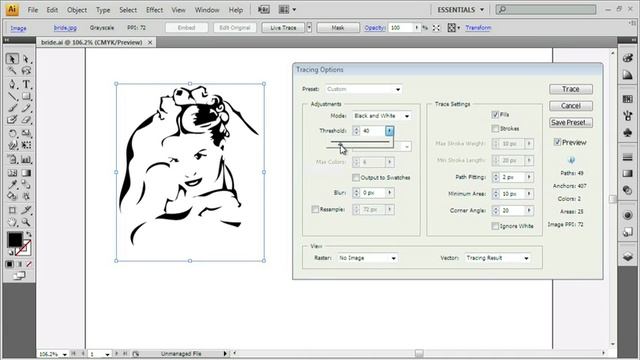
Task: Open the Mode Black and White dropdown
Action: click(x=381, y=116)
